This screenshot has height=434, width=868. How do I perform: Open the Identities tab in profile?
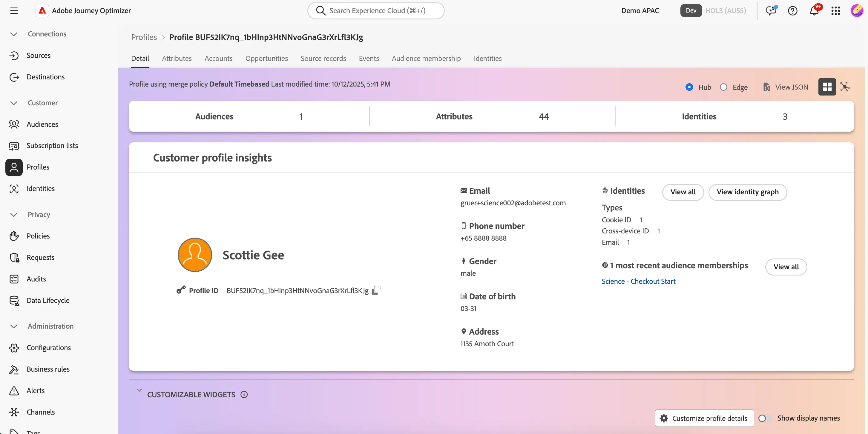coord(487,59)
